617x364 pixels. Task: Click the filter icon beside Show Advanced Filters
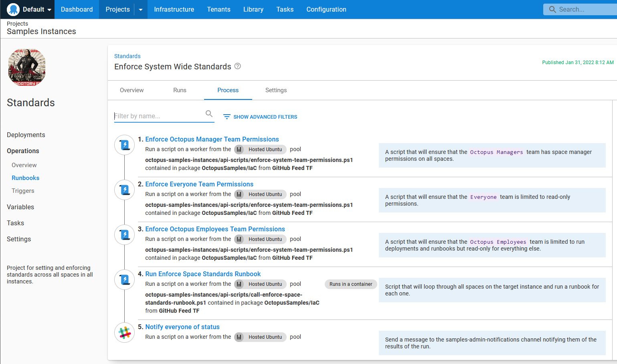click(227, 116)
